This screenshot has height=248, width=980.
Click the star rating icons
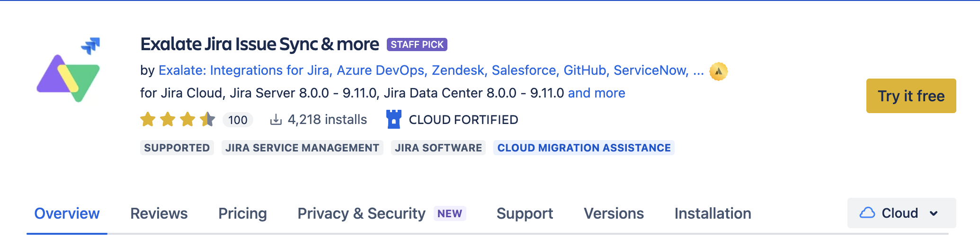(x=178, y=119)
